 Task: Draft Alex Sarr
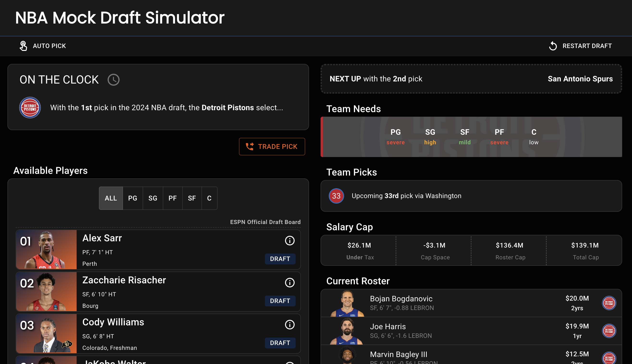coord(280,259)
